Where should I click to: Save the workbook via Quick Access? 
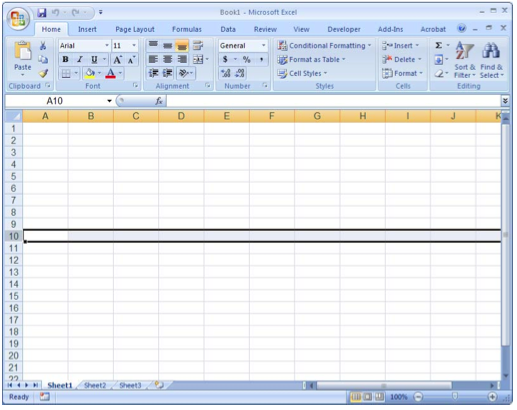point(42,13)
